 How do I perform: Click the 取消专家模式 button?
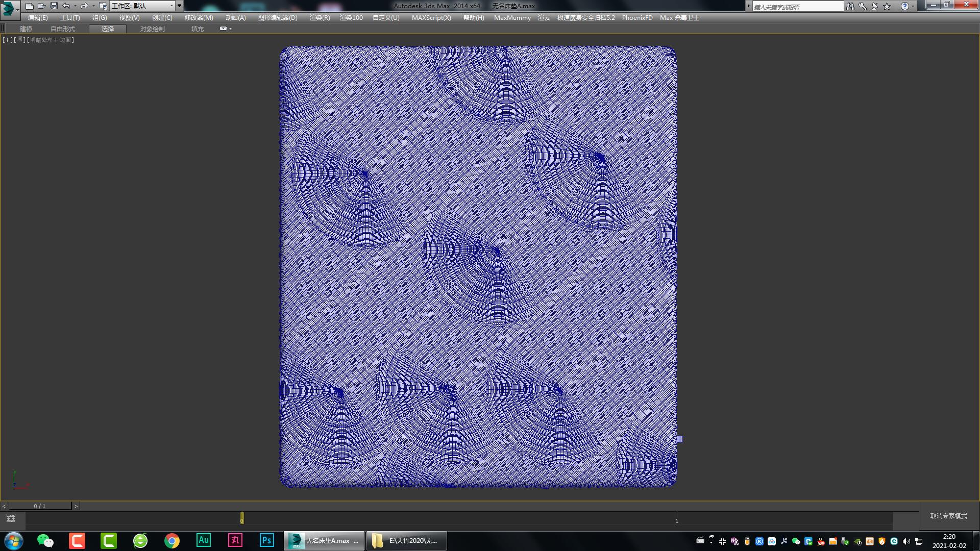[x=948, y=516]
